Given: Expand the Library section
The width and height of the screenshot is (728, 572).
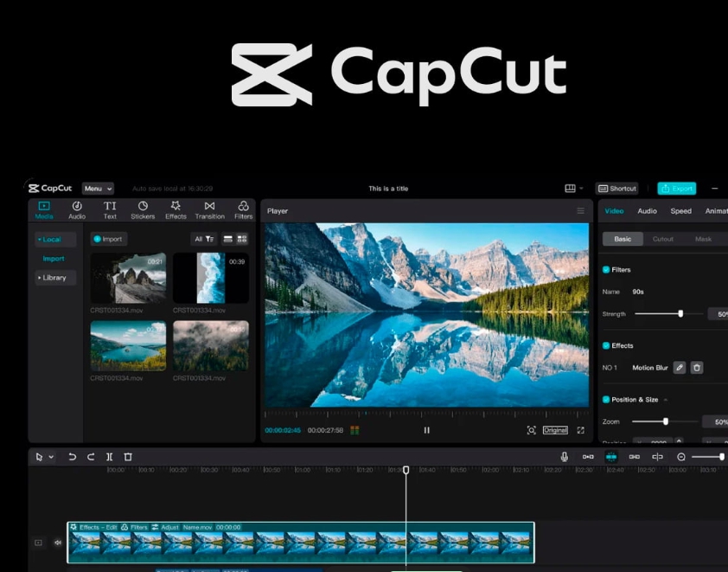Looking at the screenshot, I should click(55, 278).
